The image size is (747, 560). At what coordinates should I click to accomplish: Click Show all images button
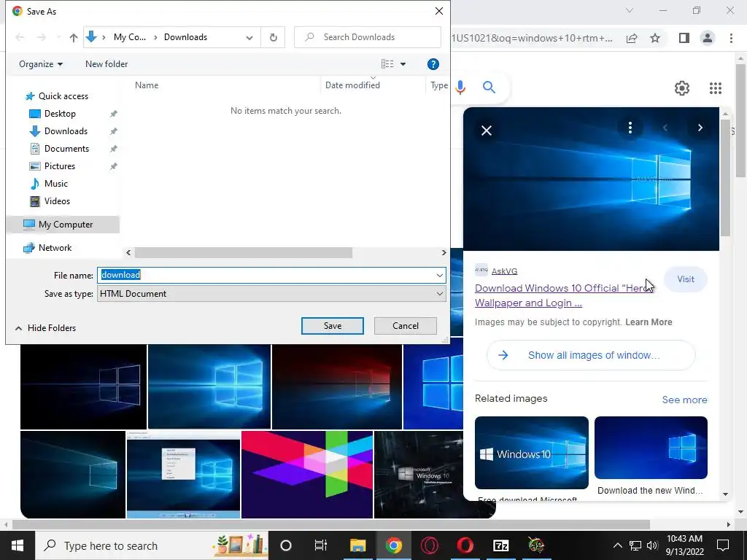591,355
